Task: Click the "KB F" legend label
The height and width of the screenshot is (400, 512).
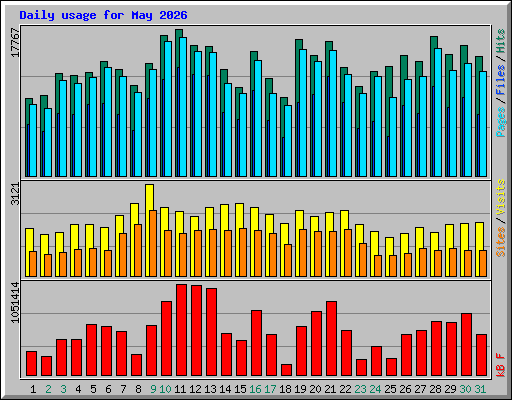Action: pyautogui.click(x=501, y=365)
